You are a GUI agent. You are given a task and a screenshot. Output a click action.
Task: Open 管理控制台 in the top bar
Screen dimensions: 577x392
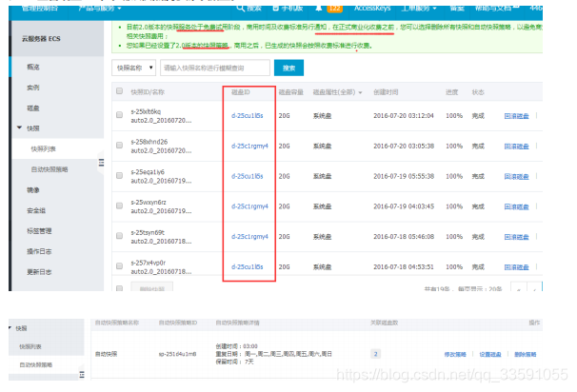coord(40,9)
